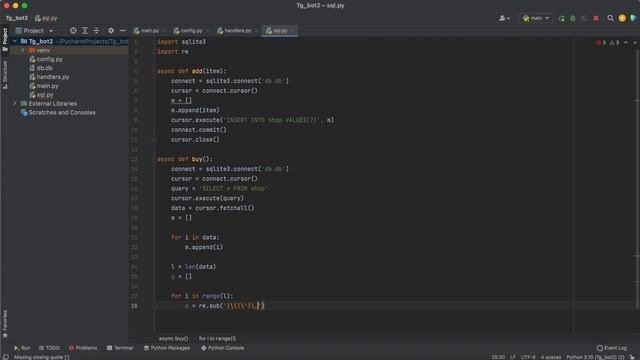This screenshot has width=640, height=360.
Task: Click the error count indicator in editor
Action: [601, 42]
